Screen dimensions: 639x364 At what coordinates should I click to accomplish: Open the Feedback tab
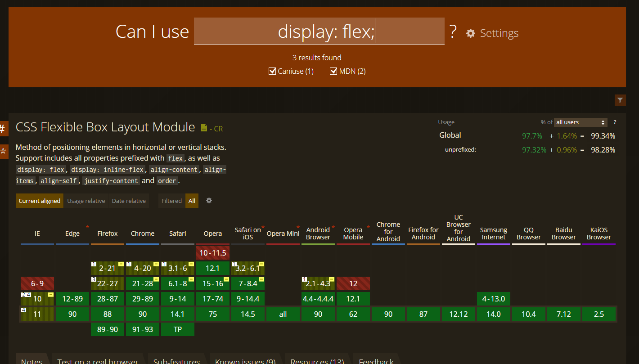click(376, 359)
